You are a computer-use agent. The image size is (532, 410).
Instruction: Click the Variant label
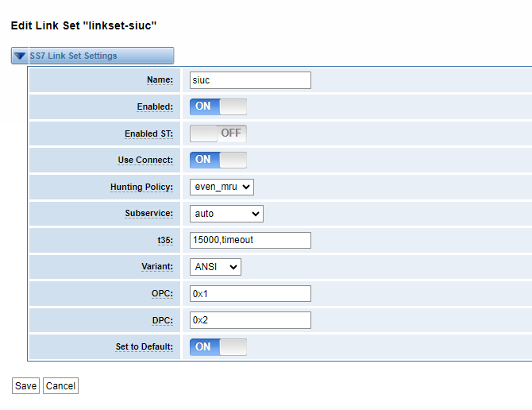(157, 266)
